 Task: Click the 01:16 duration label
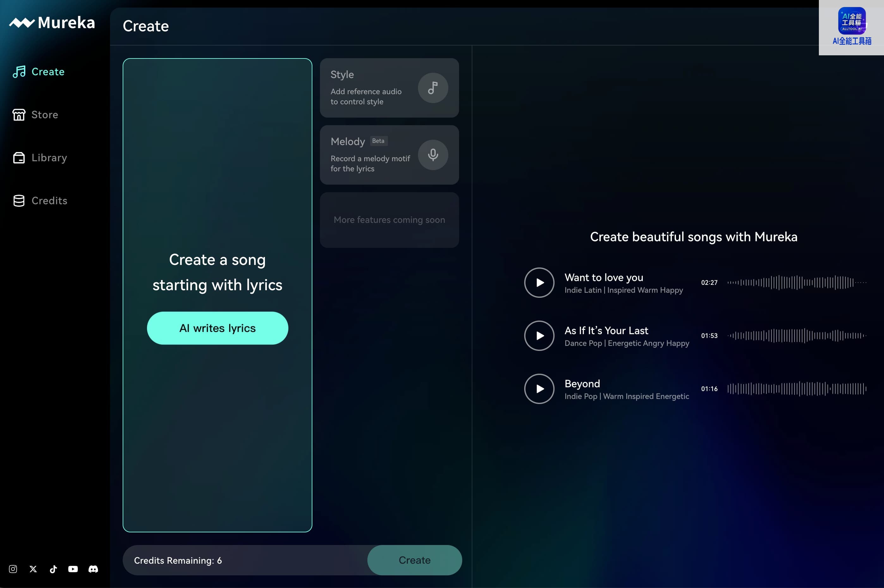point(709,389)
